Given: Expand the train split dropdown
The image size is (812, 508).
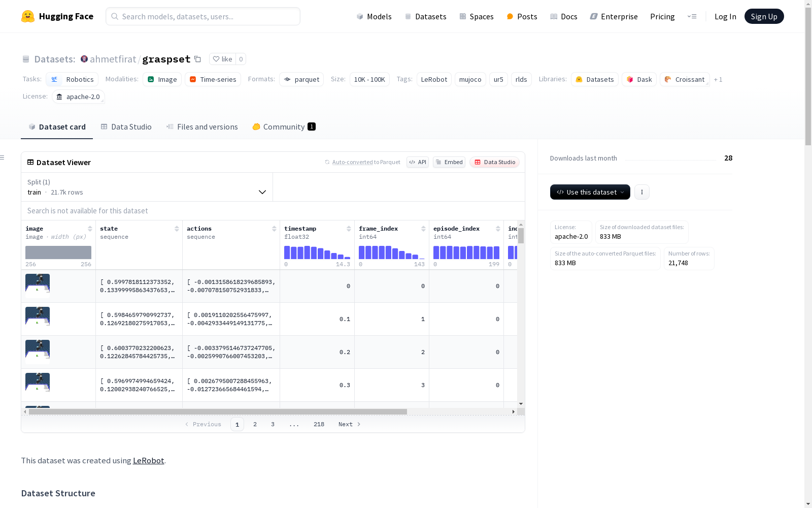Looking at the screenshot, I should pos(147,187).
